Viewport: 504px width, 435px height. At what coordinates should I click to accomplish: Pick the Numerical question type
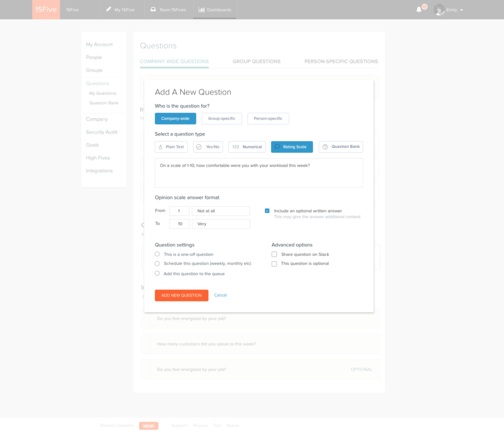point(247,147)
